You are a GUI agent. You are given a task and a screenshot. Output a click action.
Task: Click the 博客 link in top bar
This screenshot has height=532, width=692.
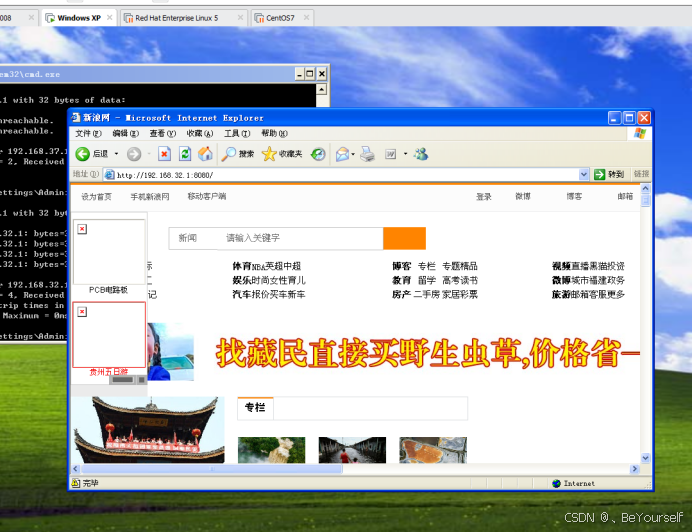[574, 196]
